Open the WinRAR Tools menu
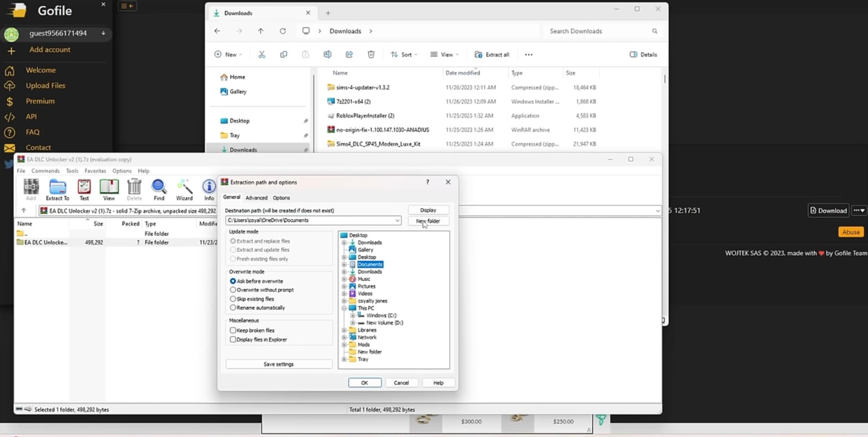Image resolution: width=868 pixels, height=437 pixels. [72, 170]
